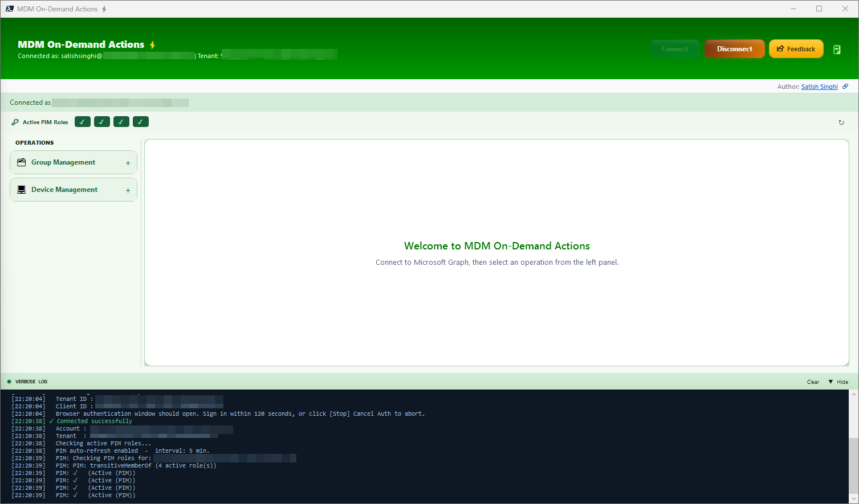Refresh the active PIM roles
The image size is (859, 504).
tap(841, 122)
